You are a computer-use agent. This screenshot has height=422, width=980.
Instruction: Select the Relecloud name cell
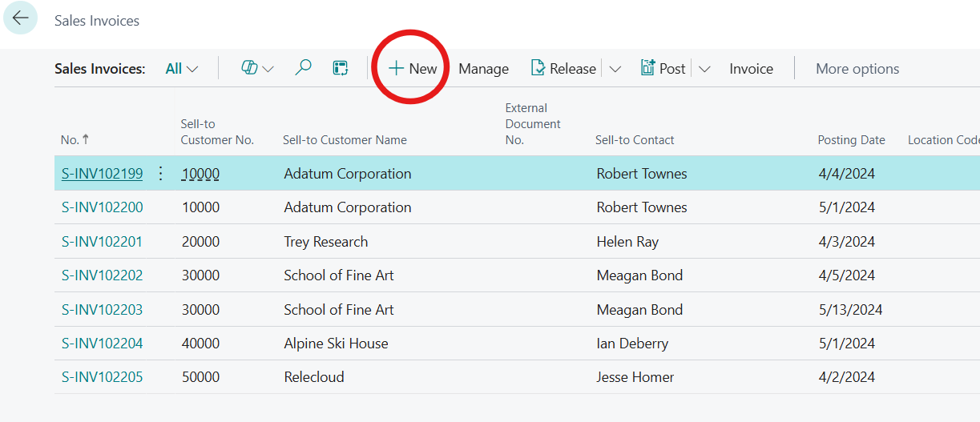[314, 377]
